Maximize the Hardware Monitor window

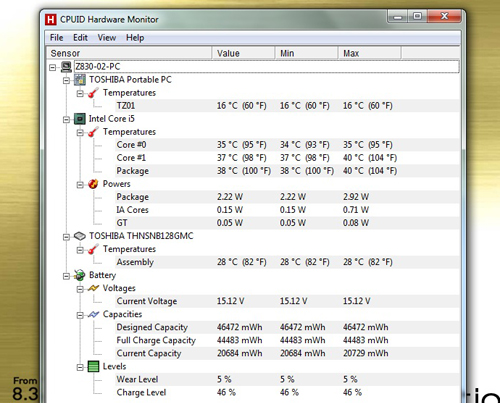click(x=417, y=16)
